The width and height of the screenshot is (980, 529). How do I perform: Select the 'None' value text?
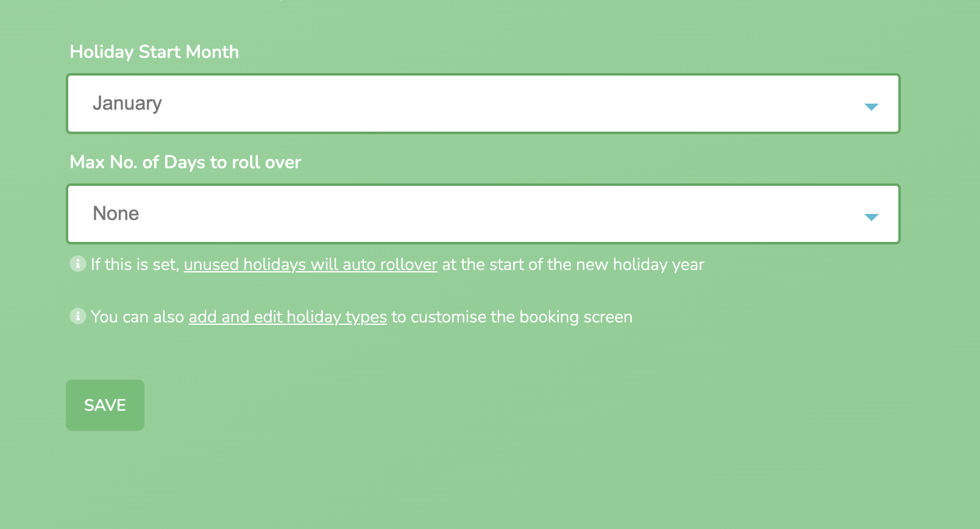[116, 213]
